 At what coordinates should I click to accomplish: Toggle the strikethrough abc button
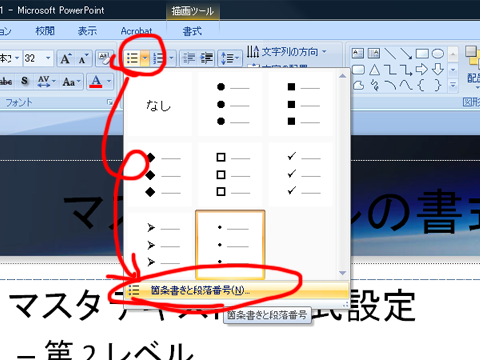click(7, 81)
